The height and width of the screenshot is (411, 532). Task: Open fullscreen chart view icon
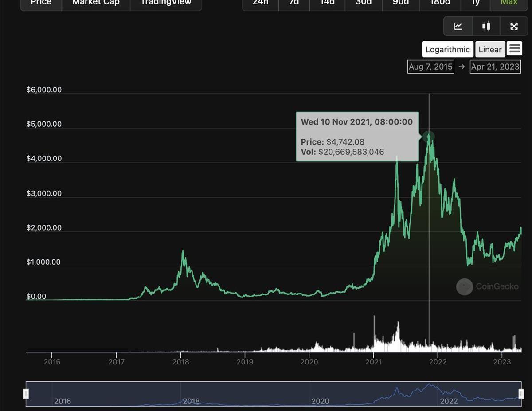coord(514,27)
